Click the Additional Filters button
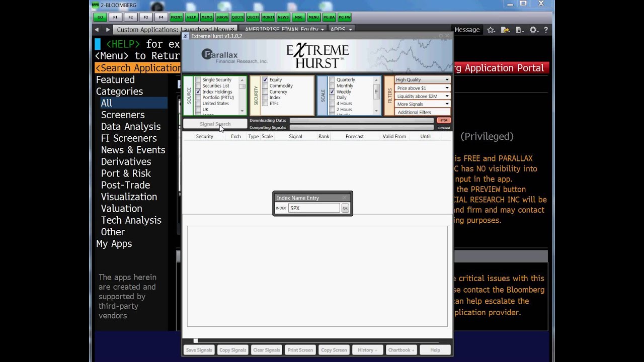 coord(423,112)
